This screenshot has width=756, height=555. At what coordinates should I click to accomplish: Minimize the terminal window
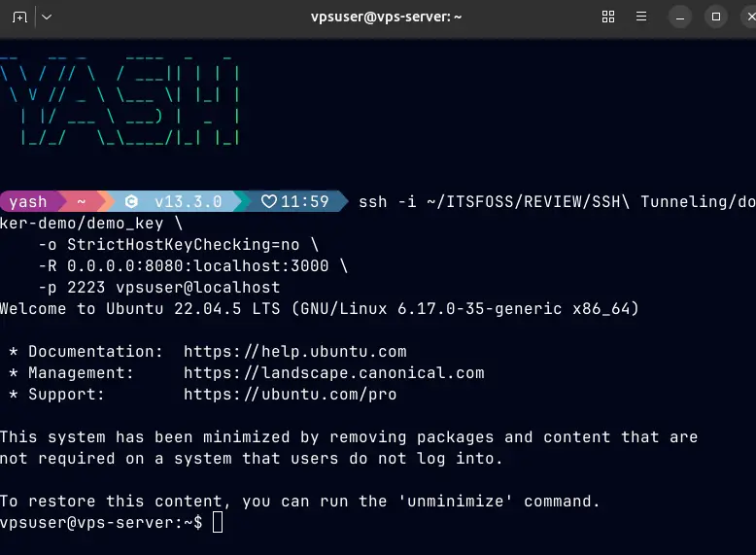click(x=680, y=17)
